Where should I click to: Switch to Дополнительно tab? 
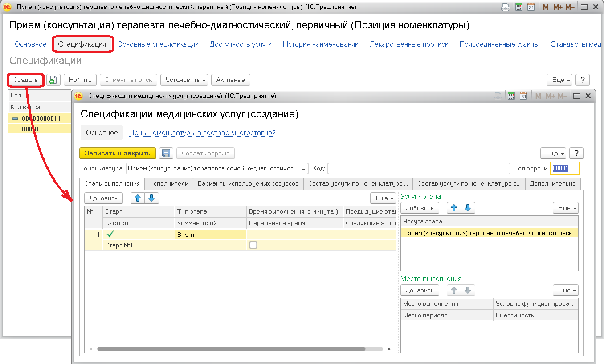coord(553,183)
